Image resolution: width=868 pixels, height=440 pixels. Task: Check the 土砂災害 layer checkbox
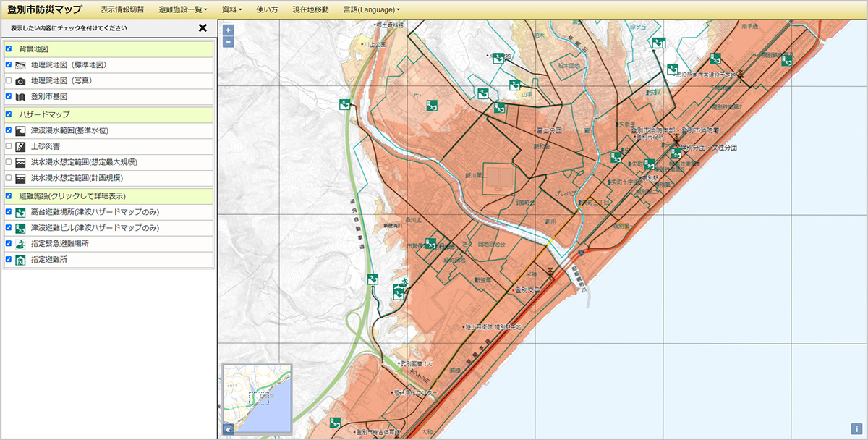(x=9, y=146)
